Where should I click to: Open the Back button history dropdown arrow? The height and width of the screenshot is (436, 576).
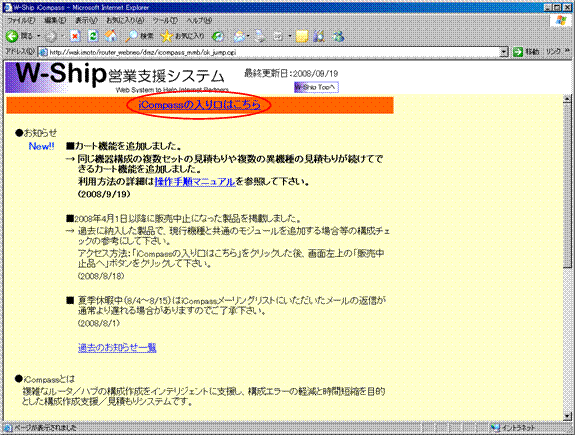[39, 36]
